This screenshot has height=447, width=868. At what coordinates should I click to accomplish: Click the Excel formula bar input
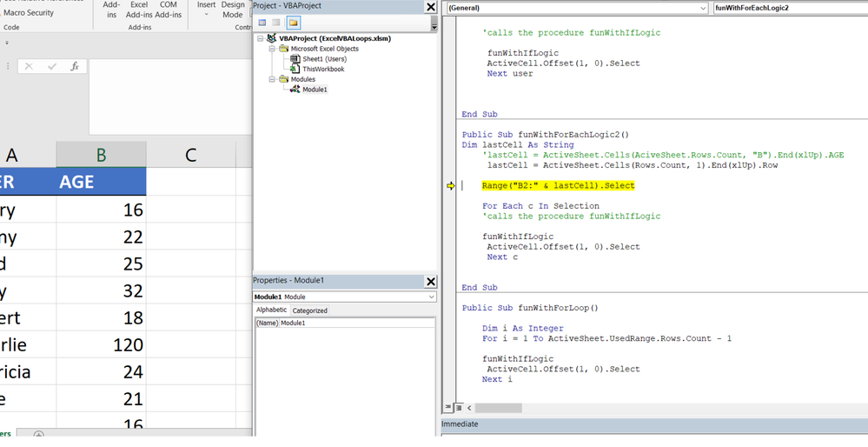pos(170,97)
